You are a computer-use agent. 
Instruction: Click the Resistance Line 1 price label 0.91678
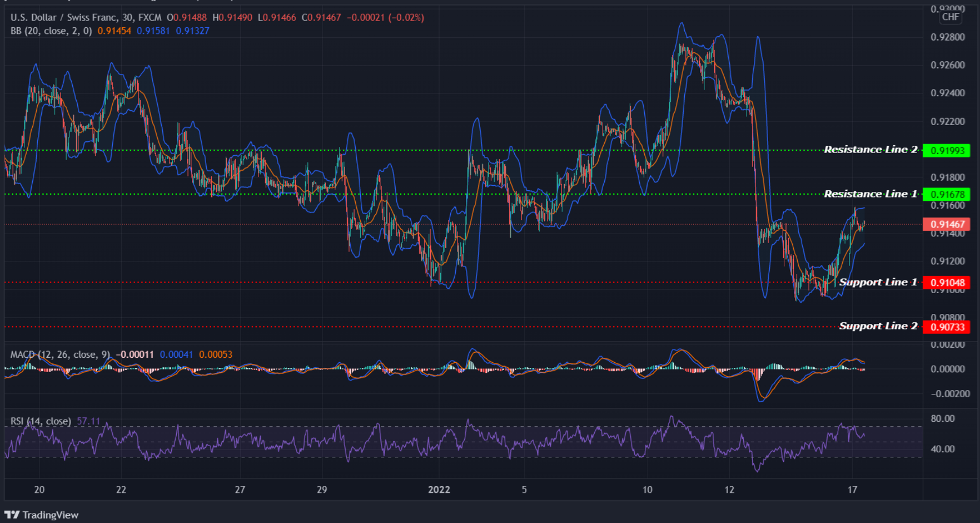point(947,194)
